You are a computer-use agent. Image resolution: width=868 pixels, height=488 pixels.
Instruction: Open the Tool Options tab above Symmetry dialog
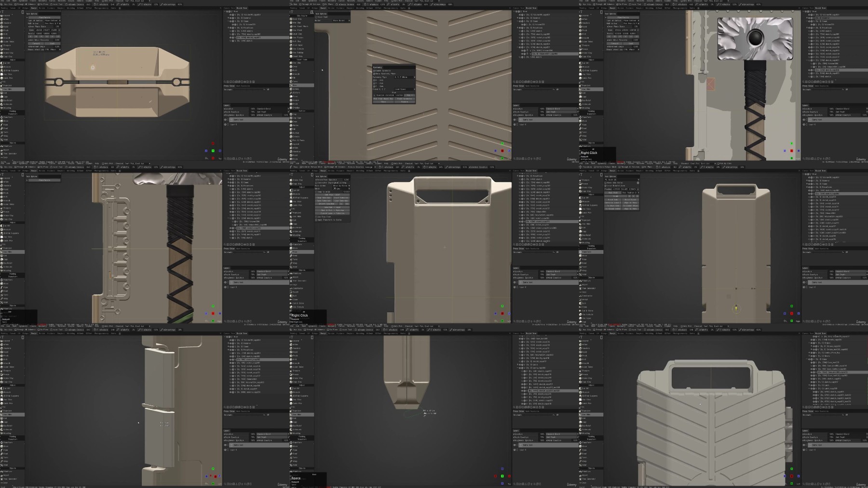(x=321, y=14)
